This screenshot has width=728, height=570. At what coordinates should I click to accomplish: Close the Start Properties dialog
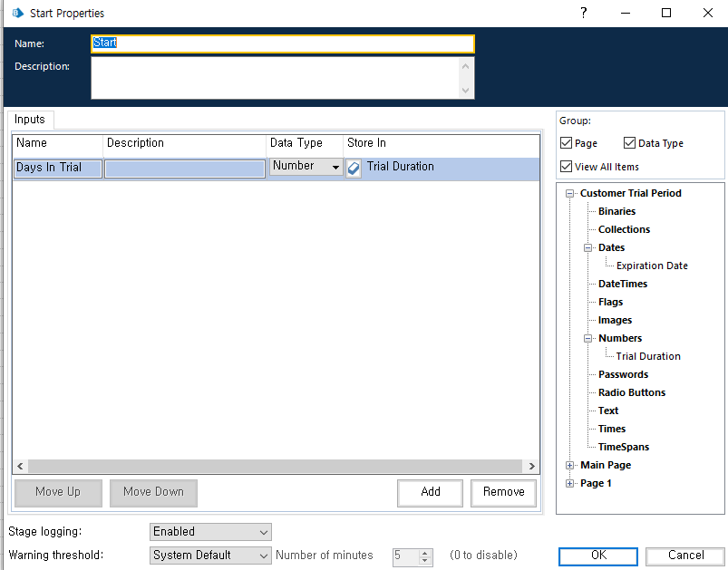tap(707, 13)
